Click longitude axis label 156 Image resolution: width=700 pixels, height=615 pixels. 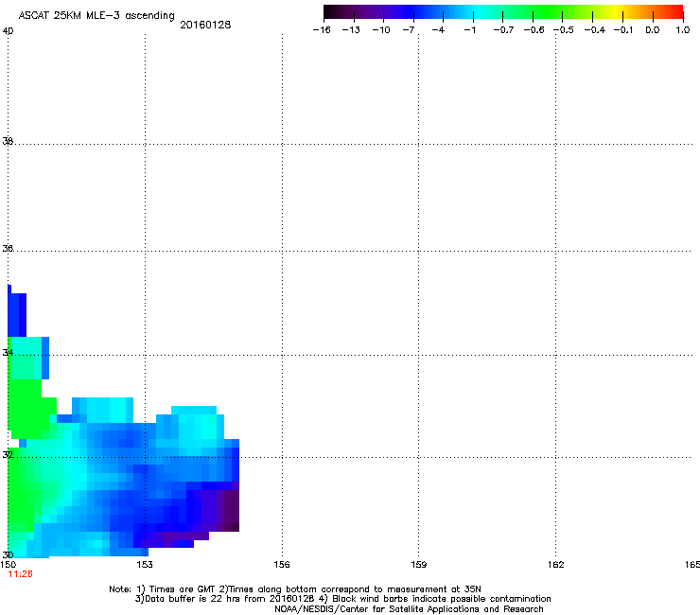click(282, 565)
